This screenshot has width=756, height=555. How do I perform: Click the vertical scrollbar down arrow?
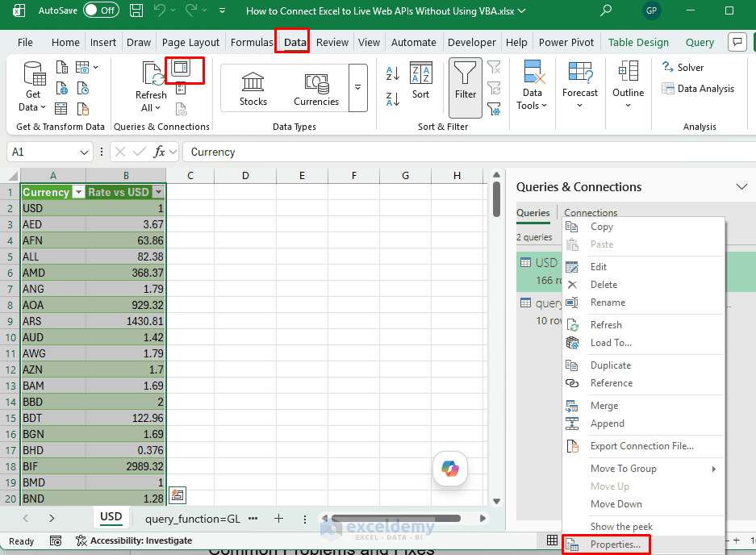click(497, 501)
